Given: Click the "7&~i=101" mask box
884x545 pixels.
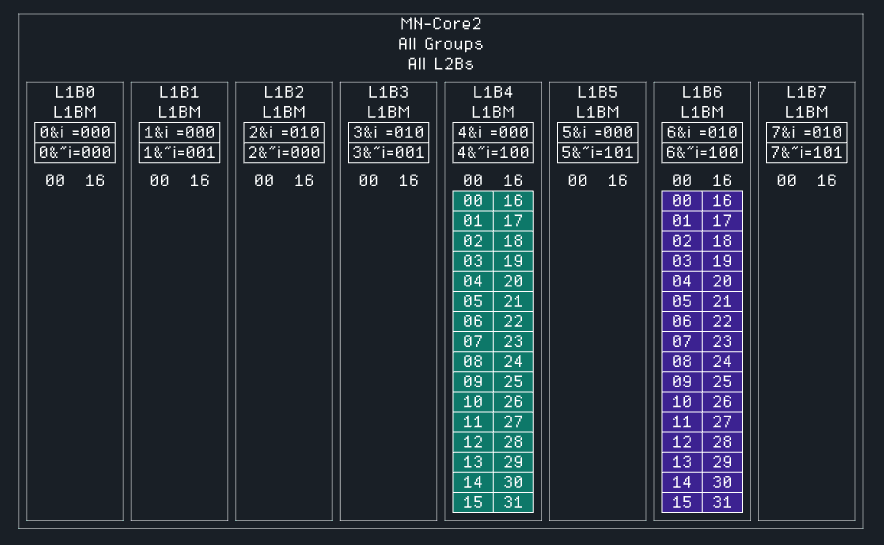Looking at the screenshot, I should coord(807,153).
